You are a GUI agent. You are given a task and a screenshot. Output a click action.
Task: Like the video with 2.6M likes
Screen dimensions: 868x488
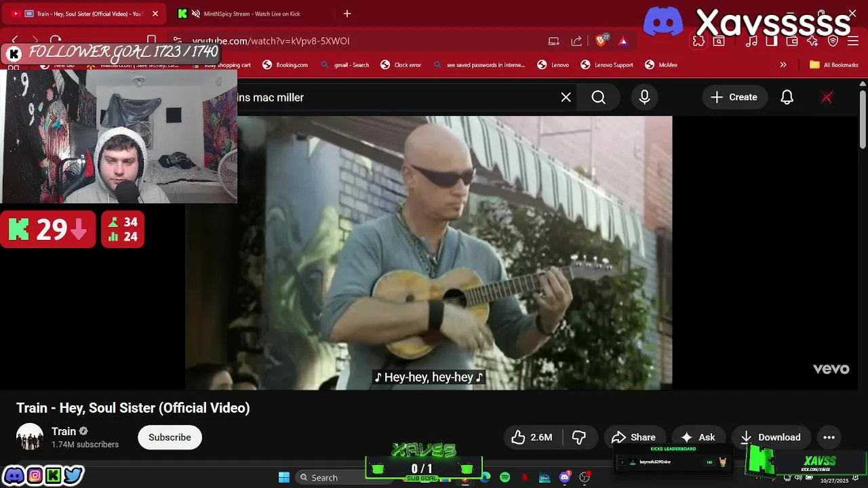point(532,437)
